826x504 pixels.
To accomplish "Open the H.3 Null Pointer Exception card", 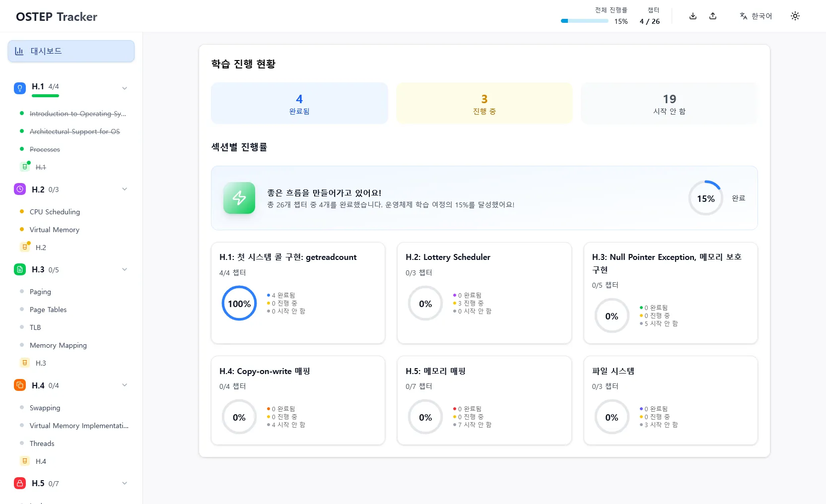I will tap(671, 293).
